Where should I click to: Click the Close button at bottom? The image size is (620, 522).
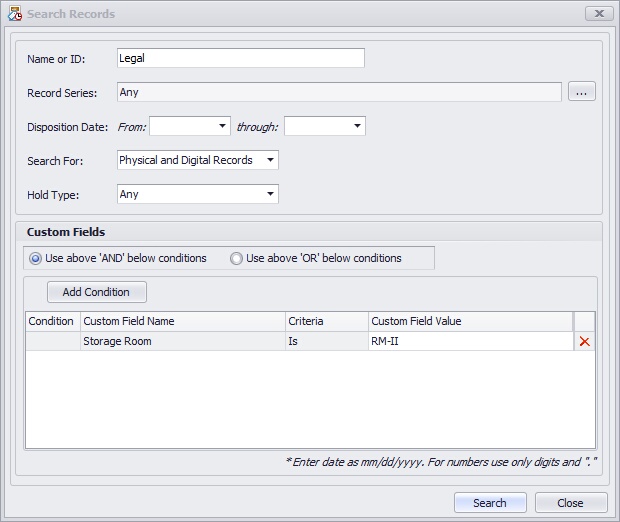coord(571,503)
